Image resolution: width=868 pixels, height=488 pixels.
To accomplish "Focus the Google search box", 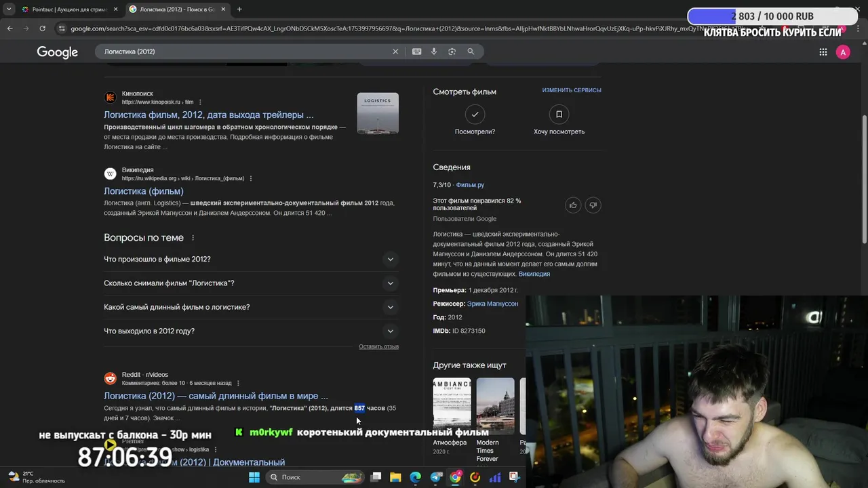I will coord(244,52).
